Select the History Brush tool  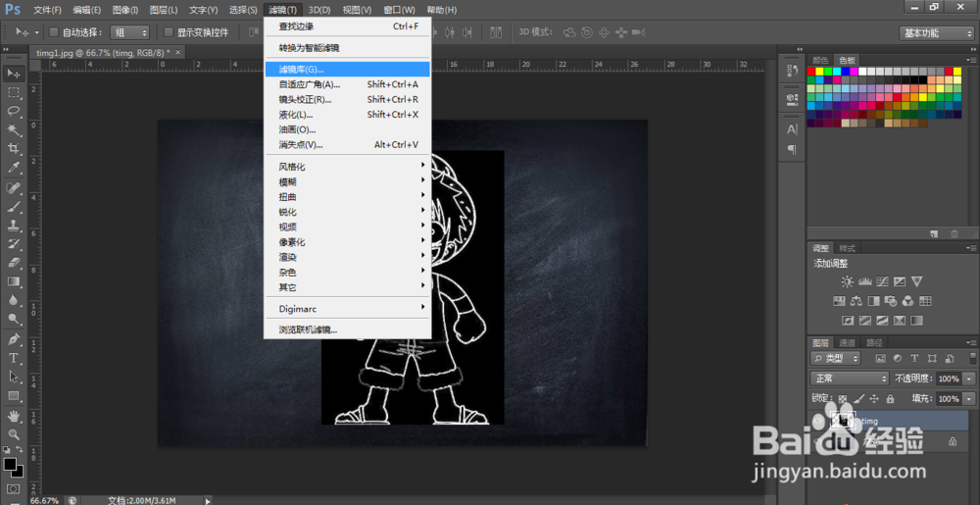14,244
